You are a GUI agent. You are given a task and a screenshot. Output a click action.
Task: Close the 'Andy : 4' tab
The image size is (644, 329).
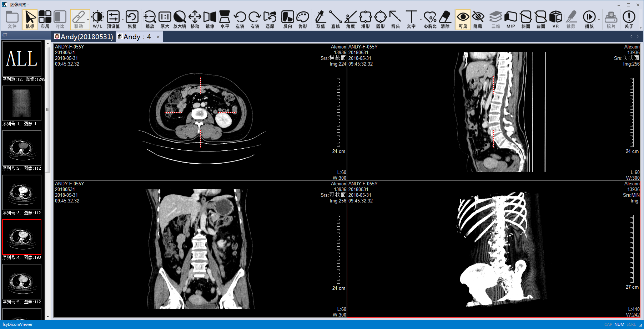point(158,37)
